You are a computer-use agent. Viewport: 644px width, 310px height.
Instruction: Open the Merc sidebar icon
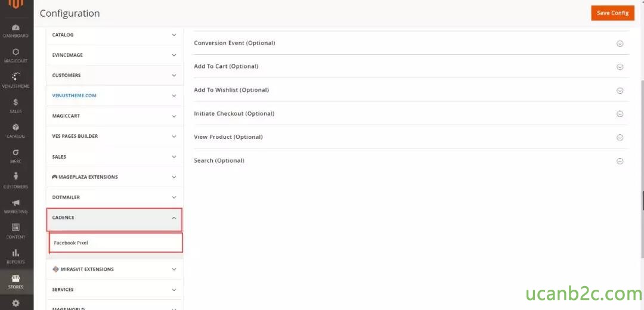tap(16, 153)
